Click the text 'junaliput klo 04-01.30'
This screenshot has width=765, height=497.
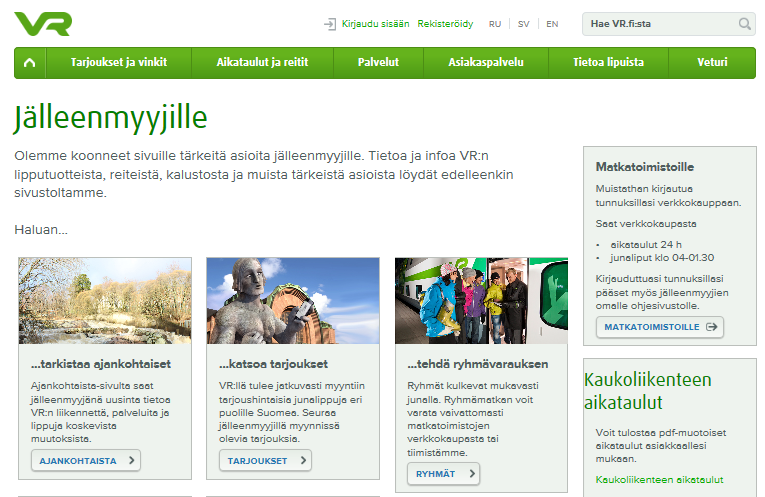click(662, 258)
